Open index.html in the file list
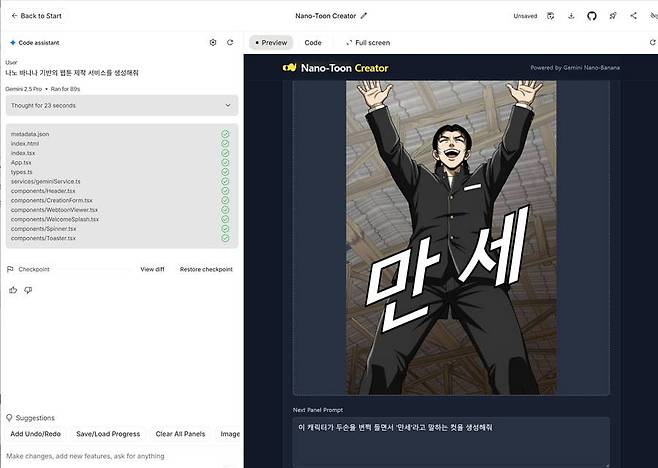The width and height of the screenshot is (658, 468). [25, 144]
